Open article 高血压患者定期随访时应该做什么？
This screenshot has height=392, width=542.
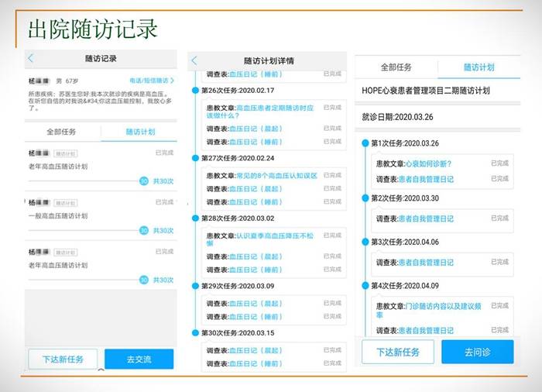click(x=260, y=112)
